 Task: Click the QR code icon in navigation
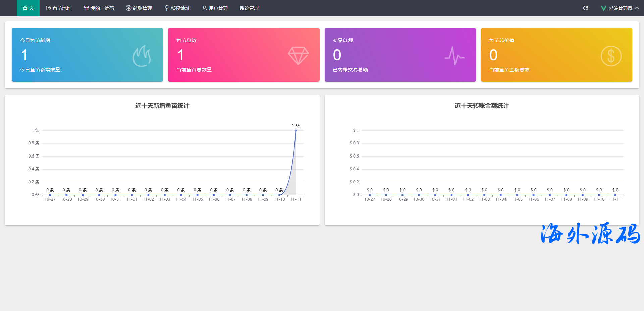point(86,8)
